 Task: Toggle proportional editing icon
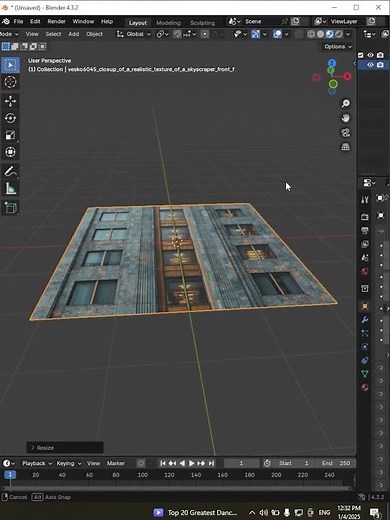pos(205,34)
